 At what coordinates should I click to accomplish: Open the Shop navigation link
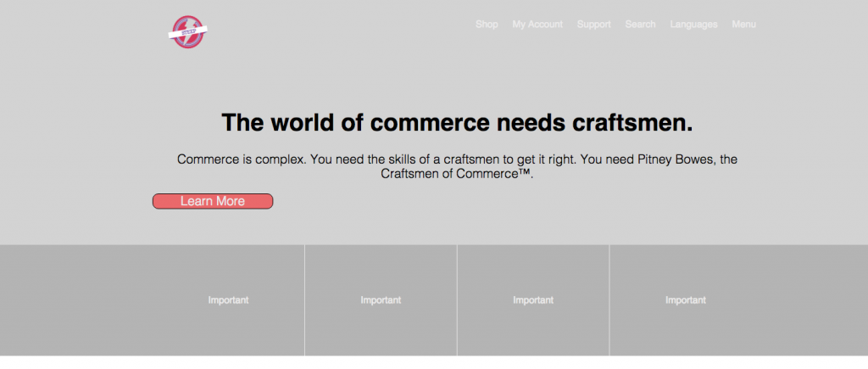click(x=487, y=25)
